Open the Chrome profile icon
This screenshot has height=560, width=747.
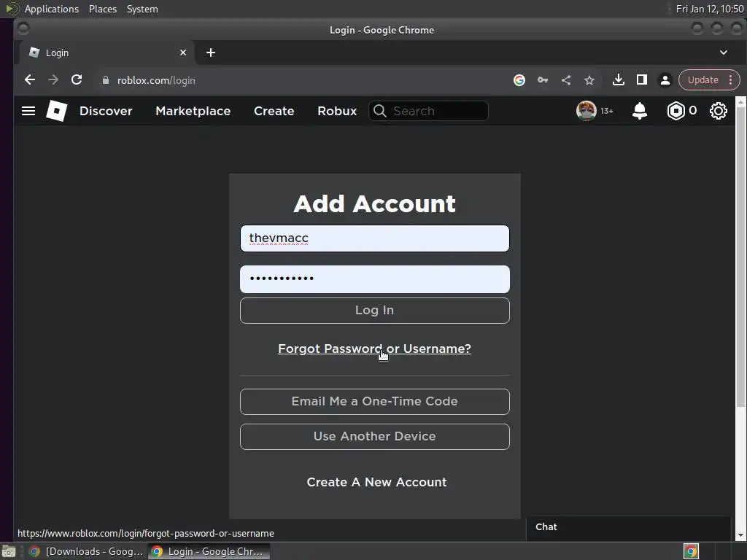pos(665,80)
